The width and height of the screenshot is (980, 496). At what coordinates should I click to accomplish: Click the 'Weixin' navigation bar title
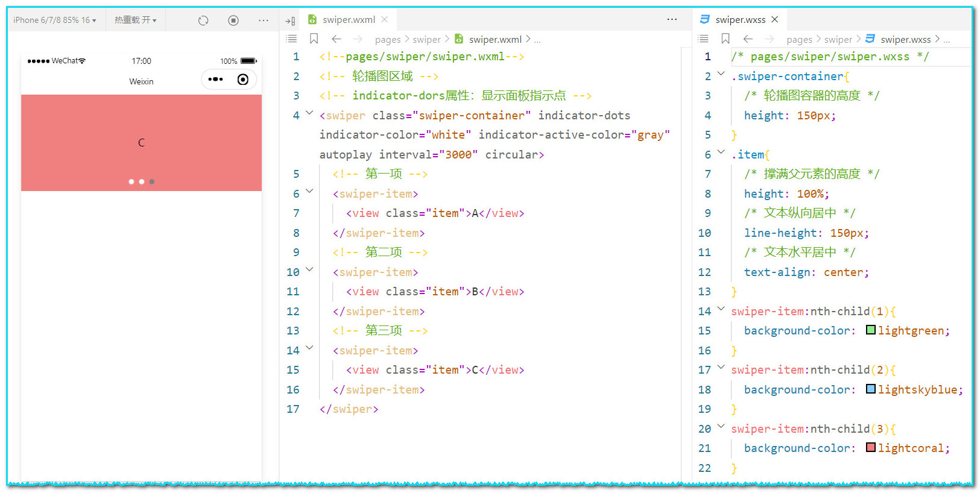[141, 81]
